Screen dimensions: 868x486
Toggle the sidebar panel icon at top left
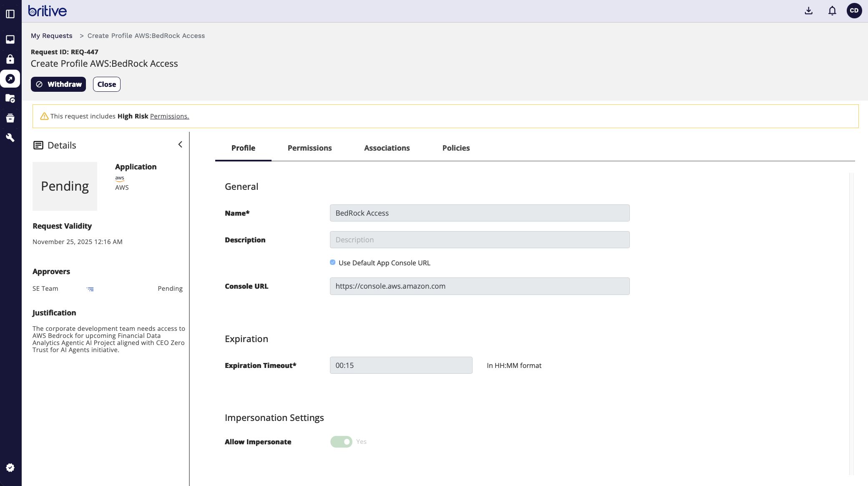pyautogui.click(x=10, y=14)
